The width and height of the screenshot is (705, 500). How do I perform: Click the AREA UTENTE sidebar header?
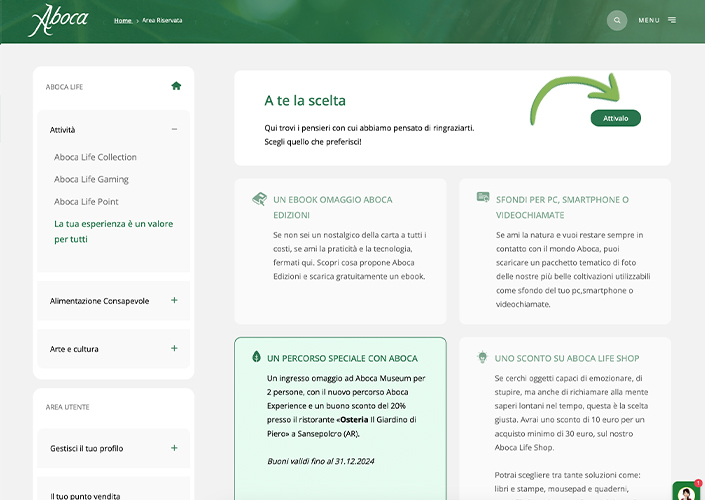[67, 407]
